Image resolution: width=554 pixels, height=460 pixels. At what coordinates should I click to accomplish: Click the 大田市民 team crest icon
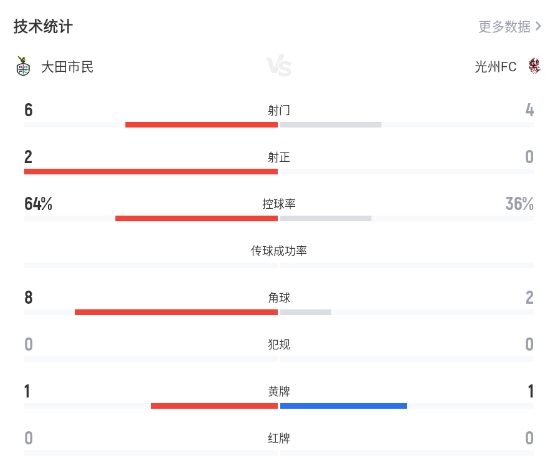(x=23, y=66)
